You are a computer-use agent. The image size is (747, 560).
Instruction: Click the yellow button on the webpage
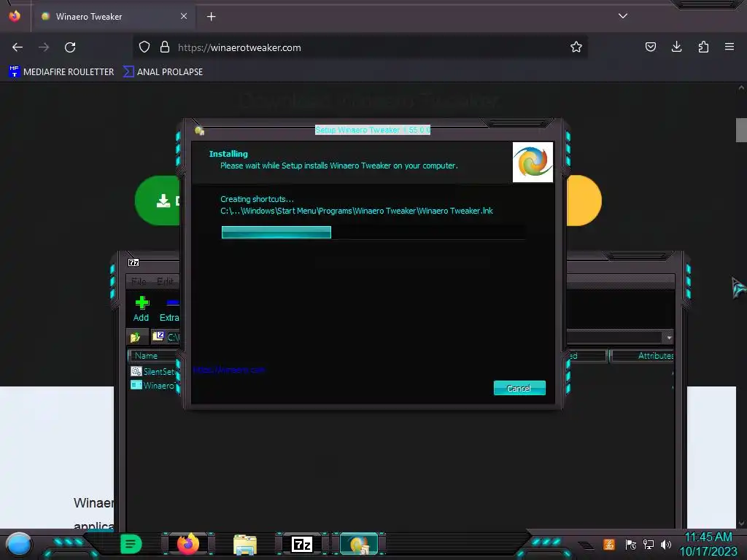pos(584,201)
